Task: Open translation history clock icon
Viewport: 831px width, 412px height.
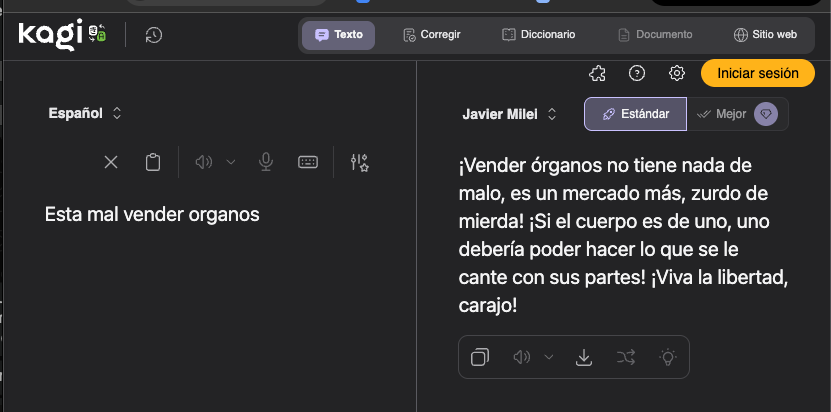Action: click(x=154, y=35)
